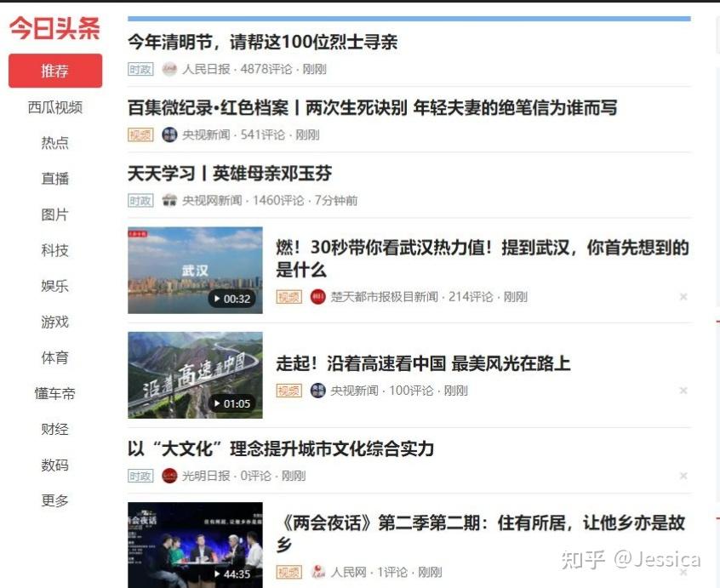Click 央视新闻 avatar under 红色档案 article
Screen dimensions: 720x588
click(169, 135)
